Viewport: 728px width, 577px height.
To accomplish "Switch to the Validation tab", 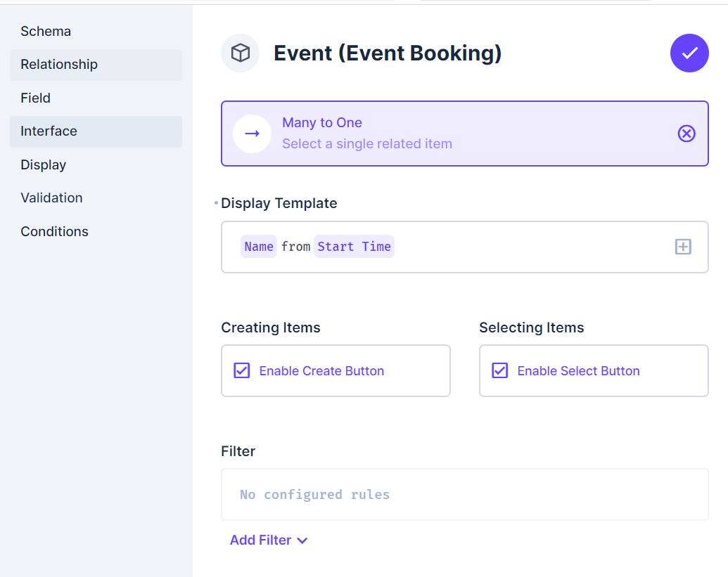I will click(52, 197).
